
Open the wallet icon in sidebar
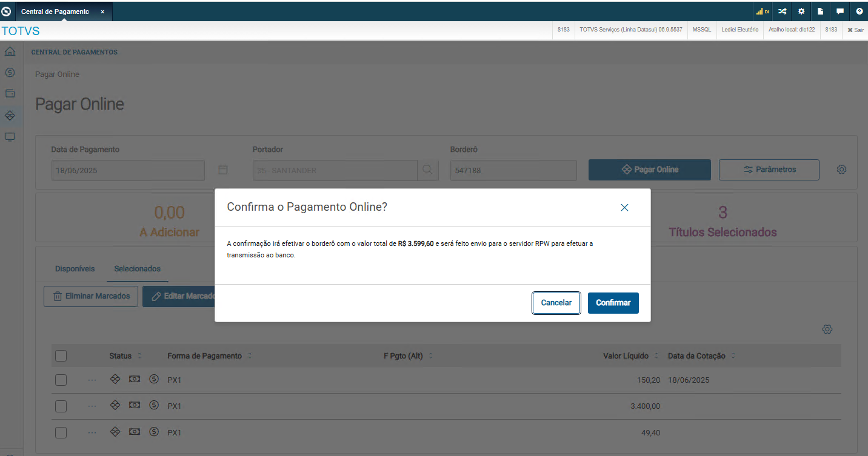click(x=10, y=94)
